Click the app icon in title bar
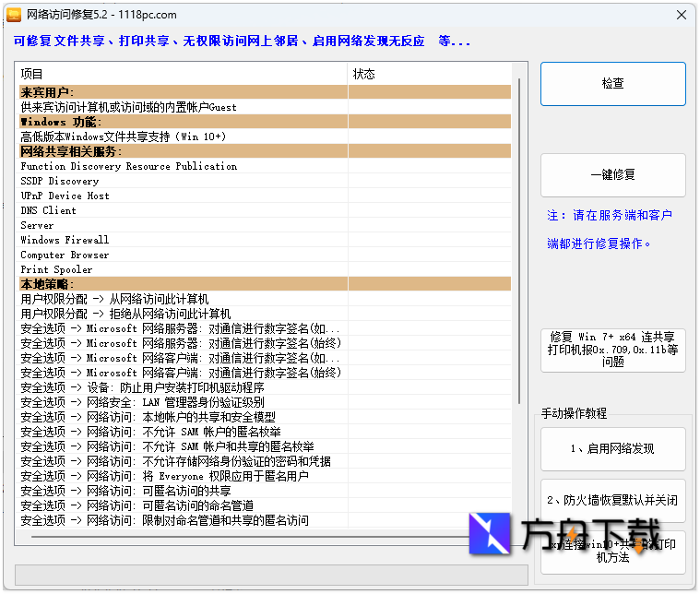 [14, 15]
